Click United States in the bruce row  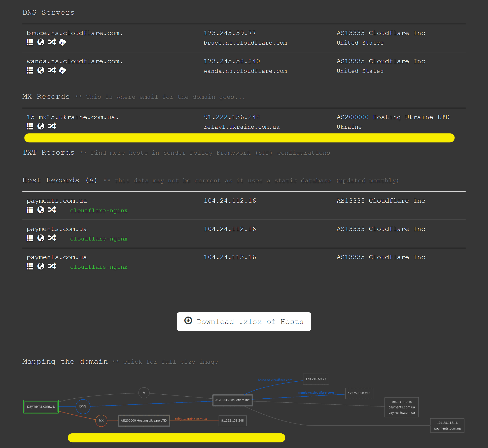coord(360,43)
